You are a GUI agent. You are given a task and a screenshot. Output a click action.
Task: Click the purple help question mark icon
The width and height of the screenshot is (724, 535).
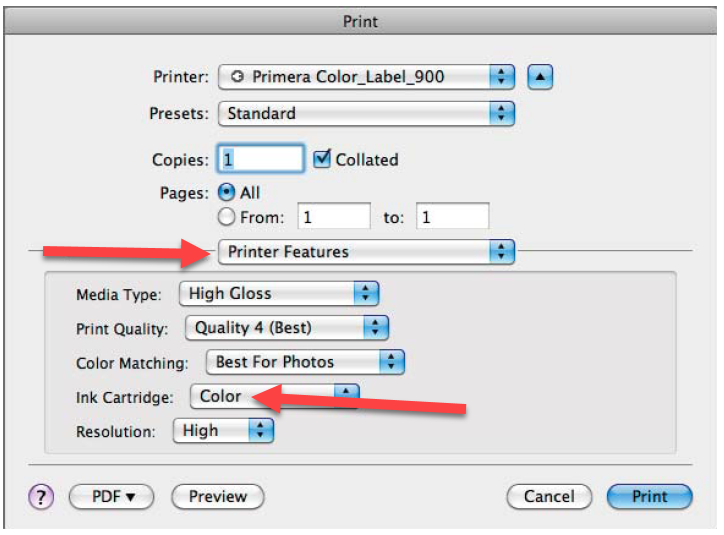pyautogui.click(x=41, y=497)
